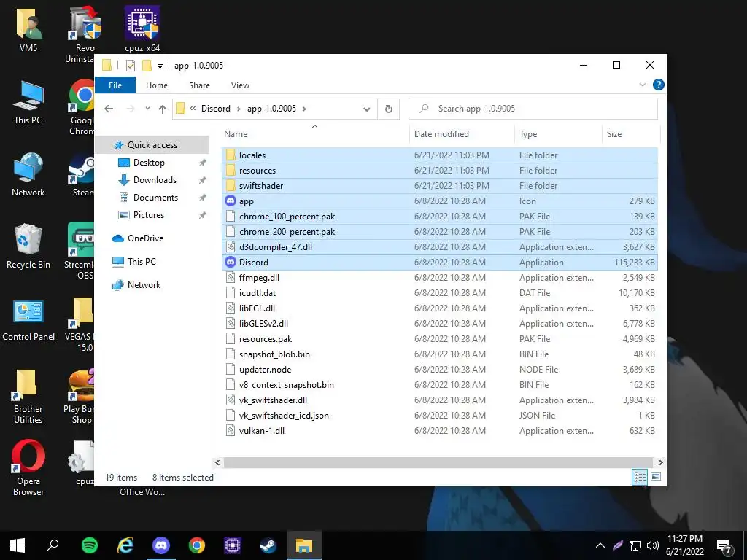Image resolution: width=747 pixels, height=560 pixels.
Task: Click the swiftshader folder icon
Action: (231, 185)
